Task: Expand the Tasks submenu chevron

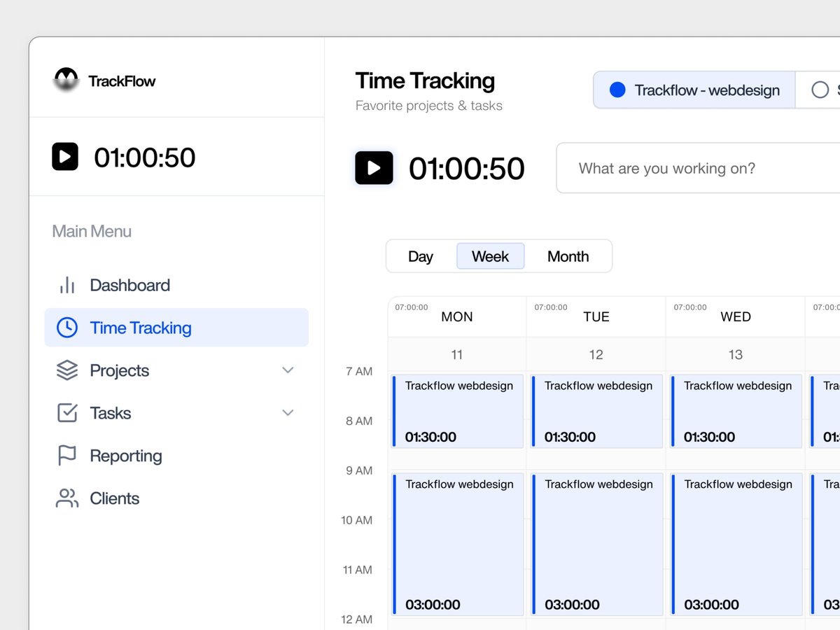Action: point(288,413)
